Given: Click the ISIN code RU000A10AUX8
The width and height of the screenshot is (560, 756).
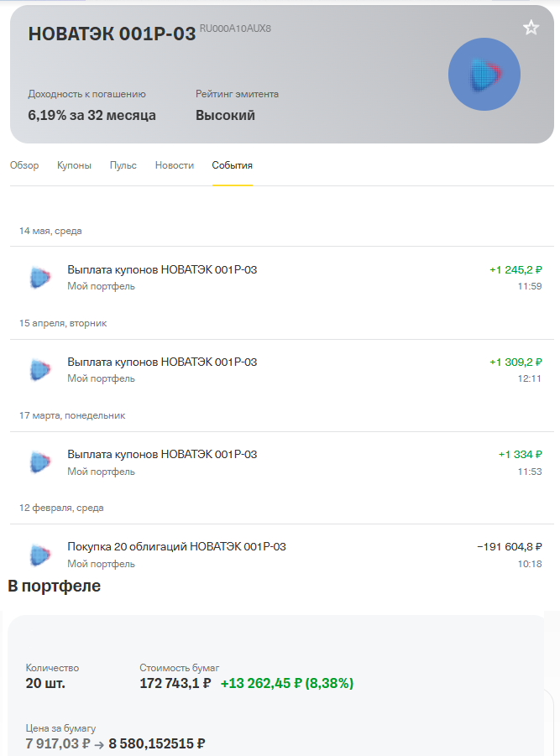Looking at the screenshot, I should 235,29.
